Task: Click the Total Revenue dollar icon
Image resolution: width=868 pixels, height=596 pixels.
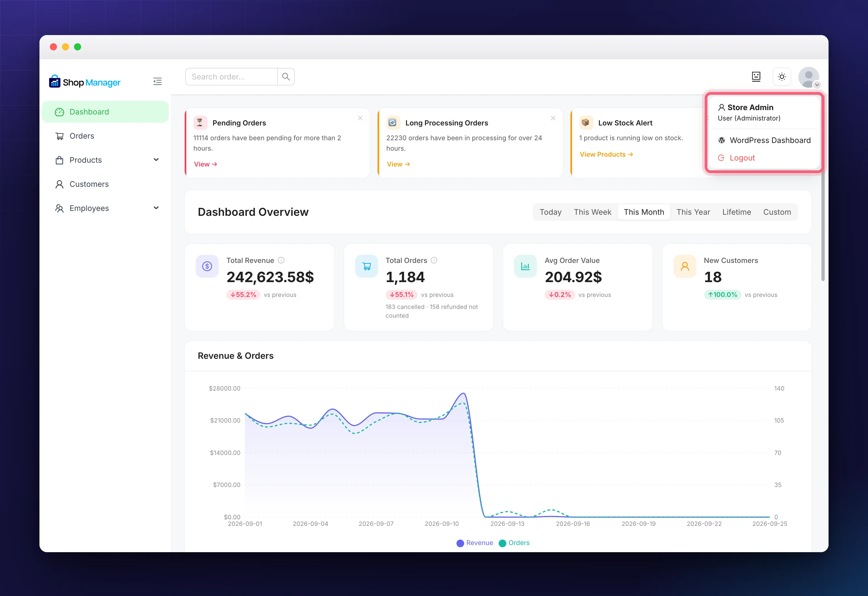Action: 207,266
